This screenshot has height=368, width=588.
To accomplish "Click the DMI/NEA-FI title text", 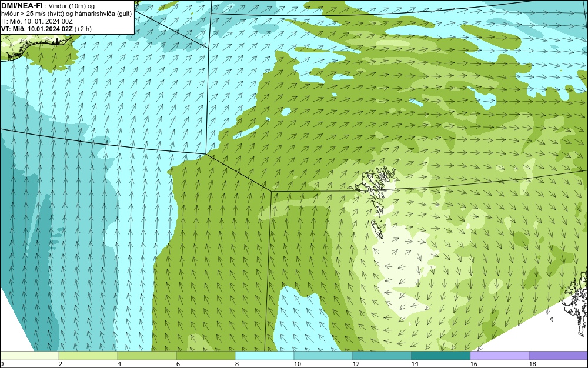I will click(22, 6).
